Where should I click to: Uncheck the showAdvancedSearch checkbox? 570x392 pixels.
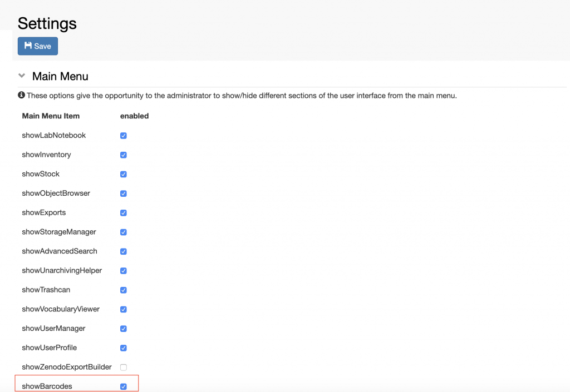tap(124, 251)
